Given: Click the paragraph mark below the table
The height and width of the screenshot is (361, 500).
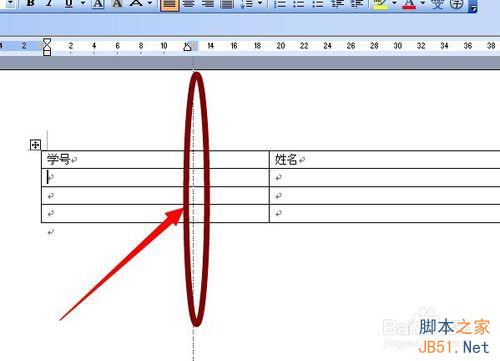Looking at the screenshot, I should pyautogui.click(x=51, y=232).
